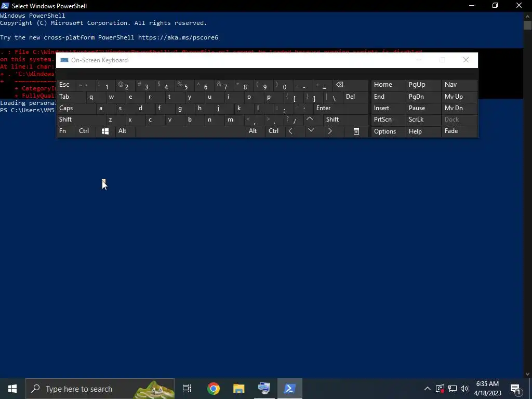
Task: Click the computer app icon on the taskbar
Action: [264, 389]
